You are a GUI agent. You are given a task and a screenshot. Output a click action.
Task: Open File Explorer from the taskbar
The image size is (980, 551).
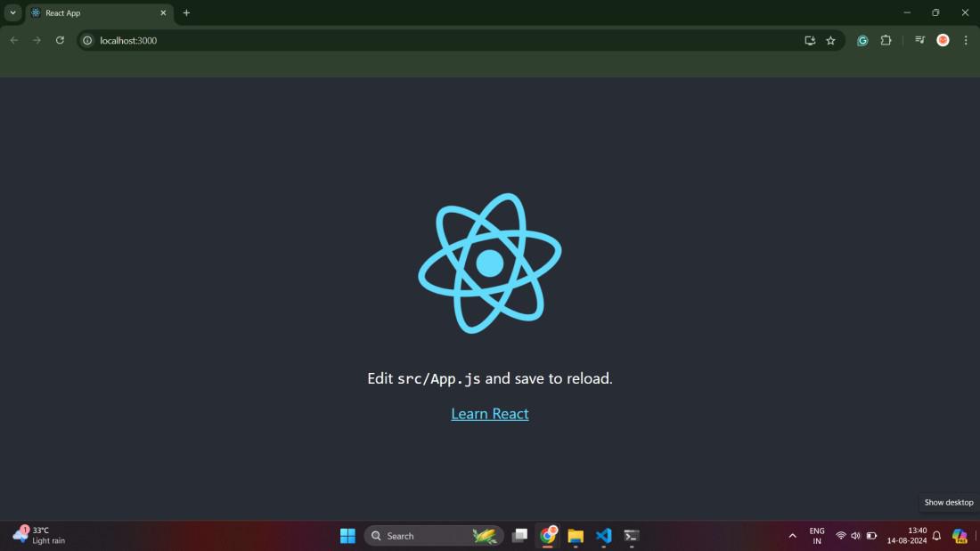[576, 536]
